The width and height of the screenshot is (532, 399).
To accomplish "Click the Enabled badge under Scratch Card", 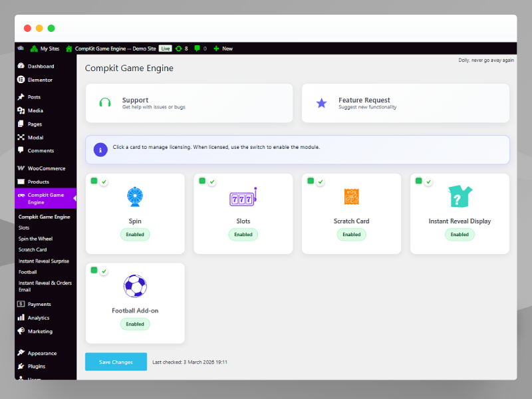I will point(351,234).
